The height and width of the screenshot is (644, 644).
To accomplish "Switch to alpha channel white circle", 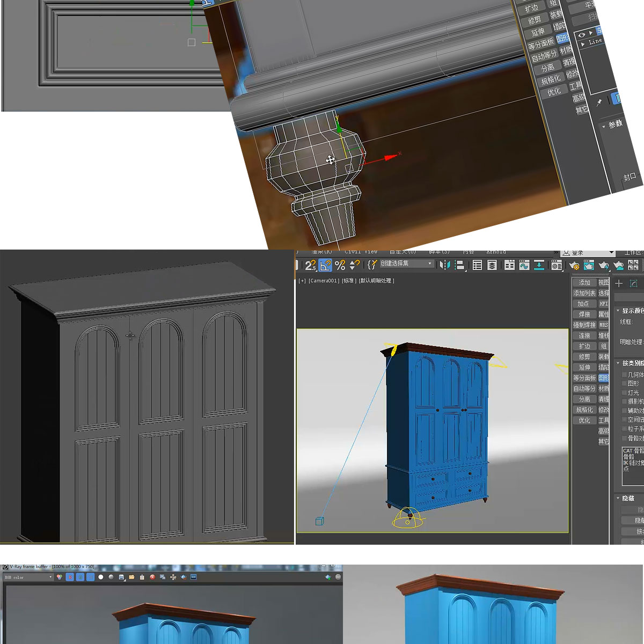I will click(100, 577).
